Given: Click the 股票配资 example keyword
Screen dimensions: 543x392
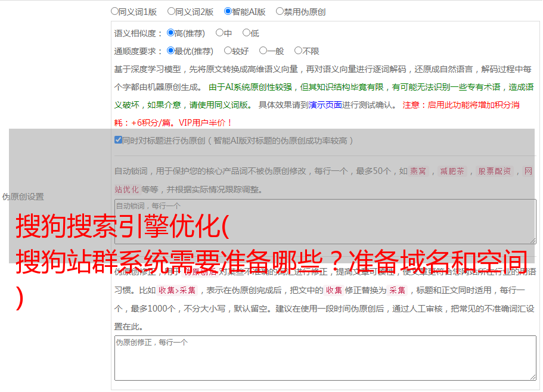Looking at the screenshot, I should point(495,171).
